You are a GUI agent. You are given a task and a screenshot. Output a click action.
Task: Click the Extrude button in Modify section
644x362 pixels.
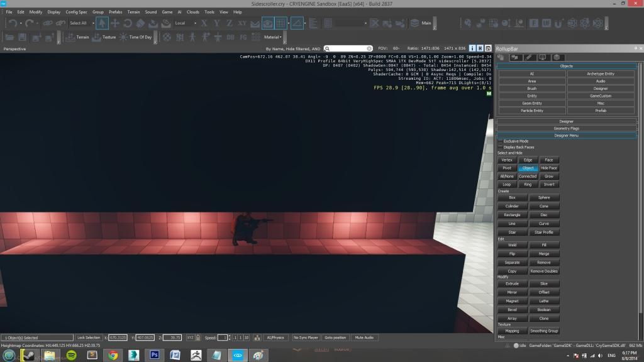[x=512, y=283]
